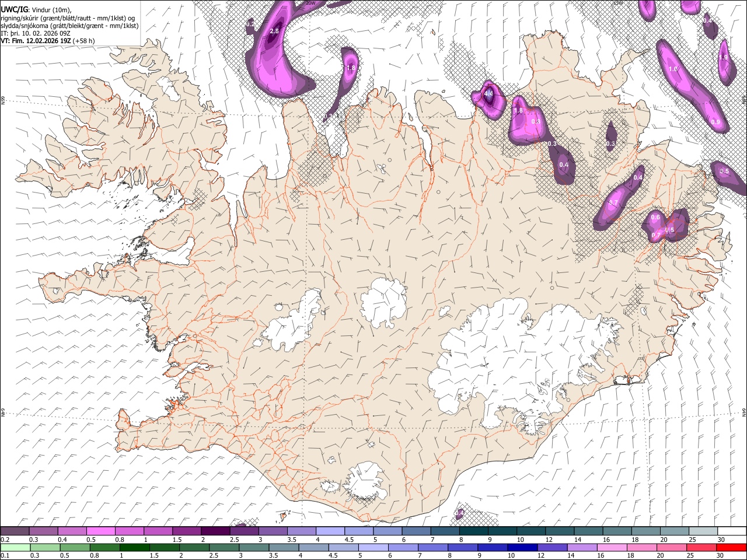Screen dimensions: 747x560
Task: Click the '0.2' label in upper legend row
Action: [4, 540]
